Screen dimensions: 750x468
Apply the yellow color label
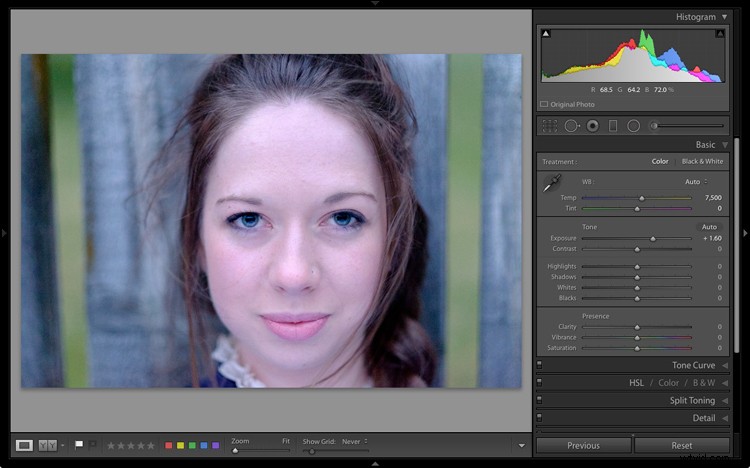180,446
